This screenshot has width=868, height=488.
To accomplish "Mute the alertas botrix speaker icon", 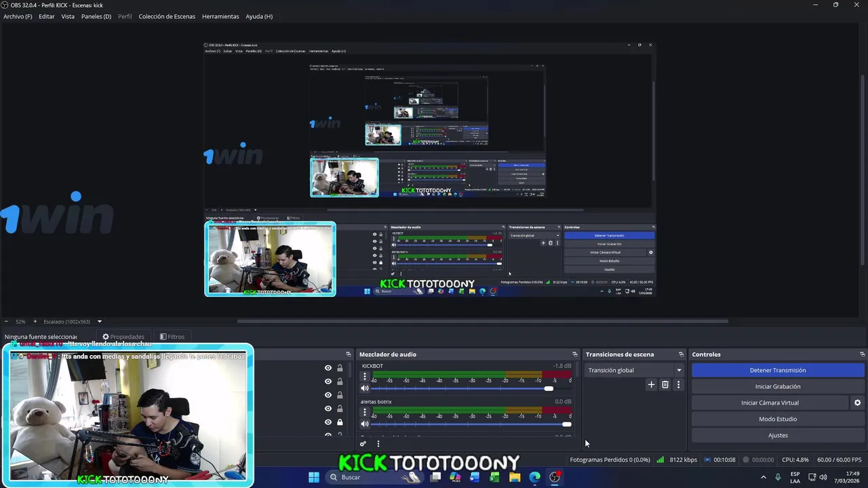I will click(365, 424).
